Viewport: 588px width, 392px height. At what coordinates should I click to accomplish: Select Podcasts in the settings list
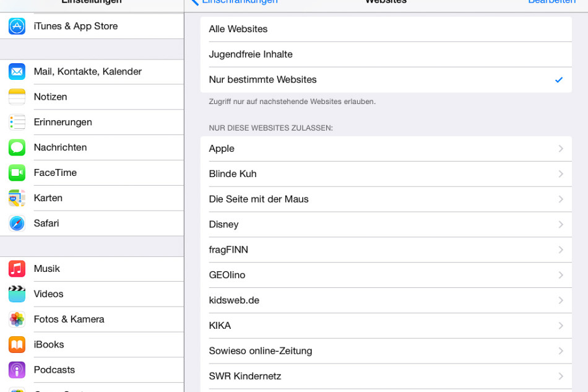point(92,370)
